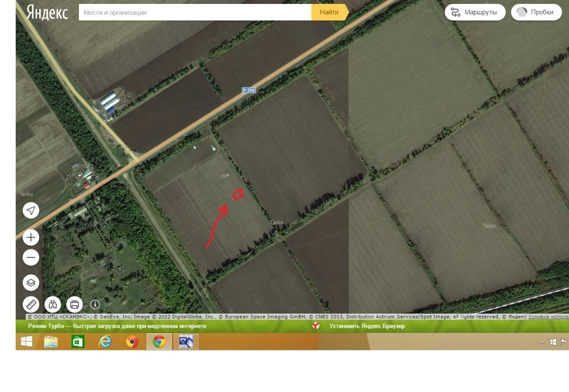Focus the Места и организации search field
569x392 pixels.
click(195, 13)
